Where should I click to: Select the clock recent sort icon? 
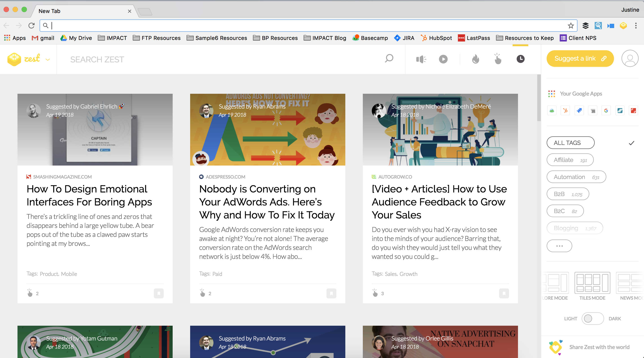pyautogui.click(x=520, y=59)
